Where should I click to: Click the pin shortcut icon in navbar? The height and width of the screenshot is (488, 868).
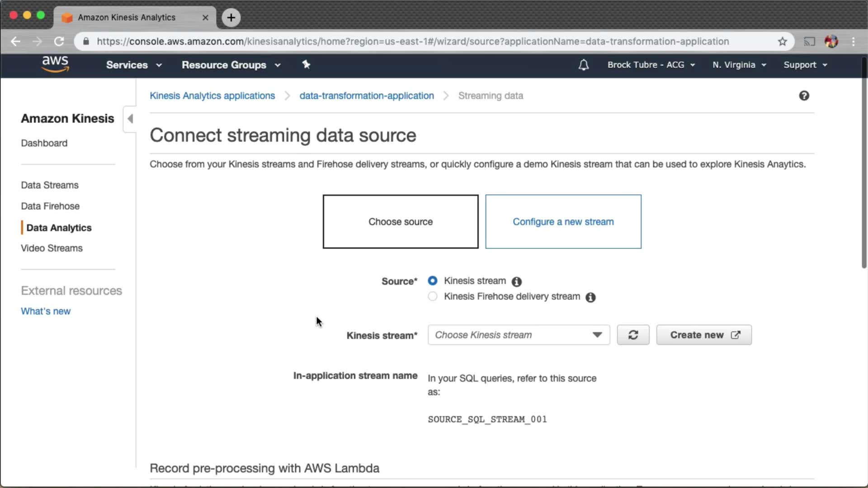point(306,65)
